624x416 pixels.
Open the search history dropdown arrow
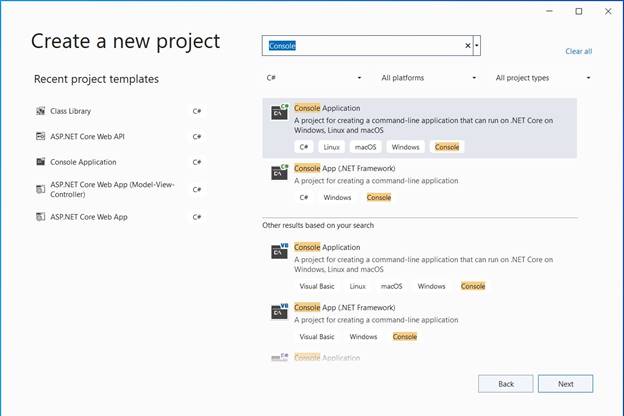[477, 46]
